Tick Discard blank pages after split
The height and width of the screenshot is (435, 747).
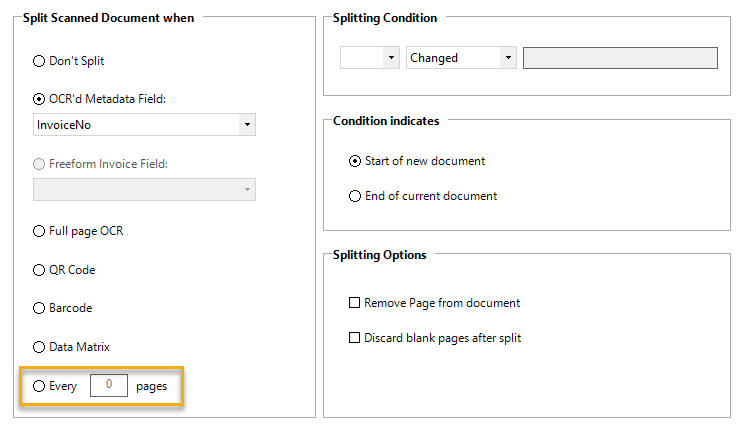(354, 338)
